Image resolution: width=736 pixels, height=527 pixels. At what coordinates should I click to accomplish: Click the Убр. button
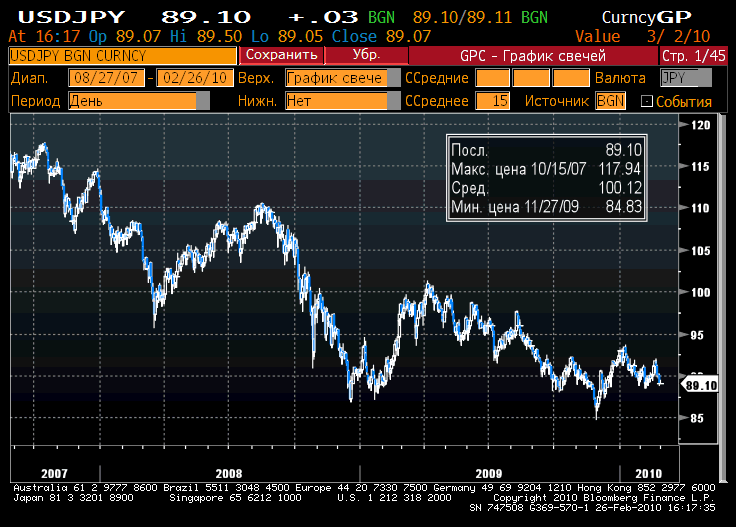(x=366, y=55)
